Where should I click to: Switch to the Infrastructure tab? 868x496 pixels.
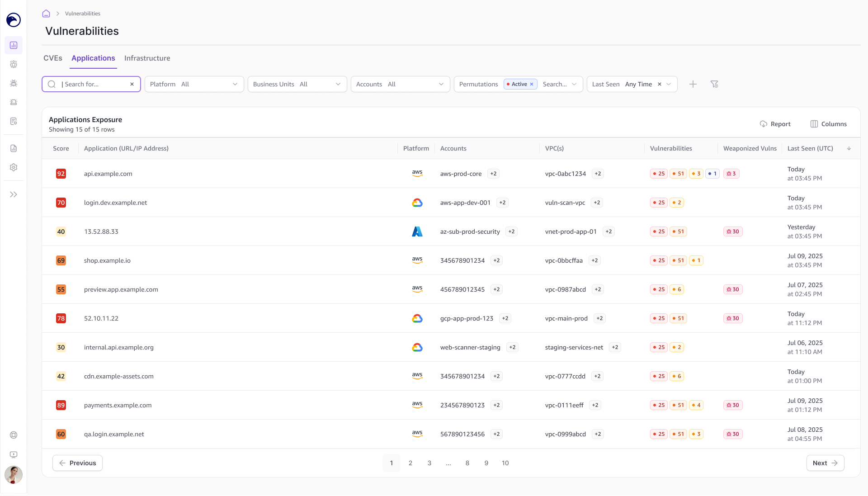[x=147, y=58]
